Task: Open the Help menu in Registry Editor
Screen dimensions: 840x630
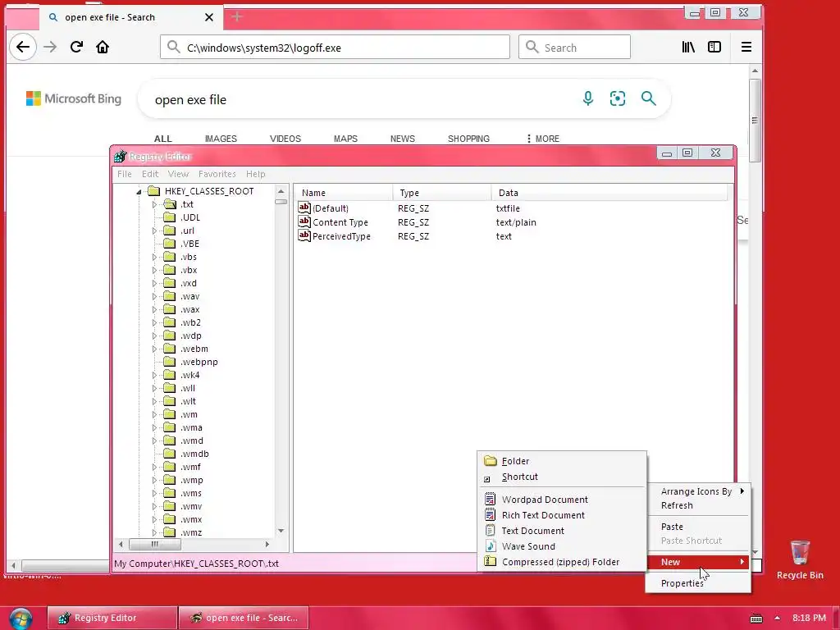Action: pos(256,174)
